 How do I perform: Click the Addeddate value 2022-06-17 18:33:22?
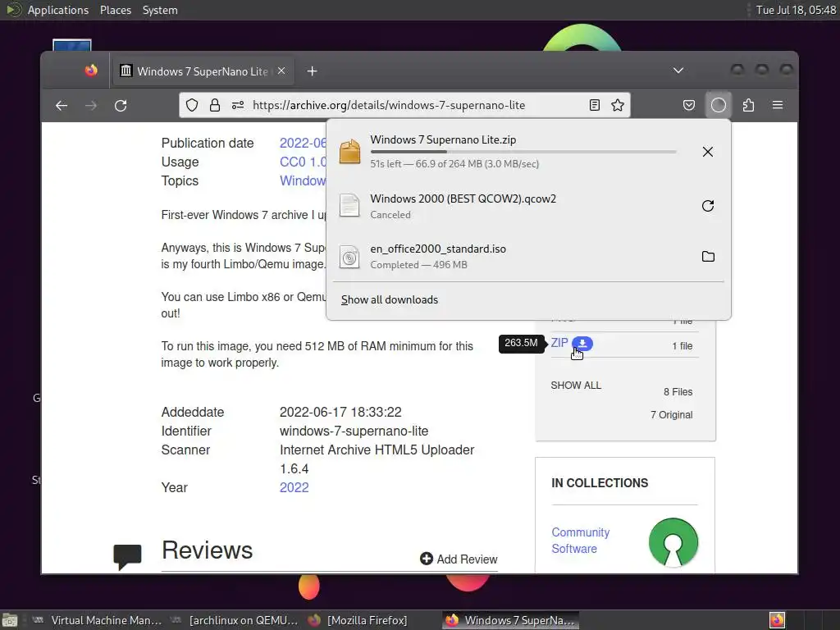(340, 412)
